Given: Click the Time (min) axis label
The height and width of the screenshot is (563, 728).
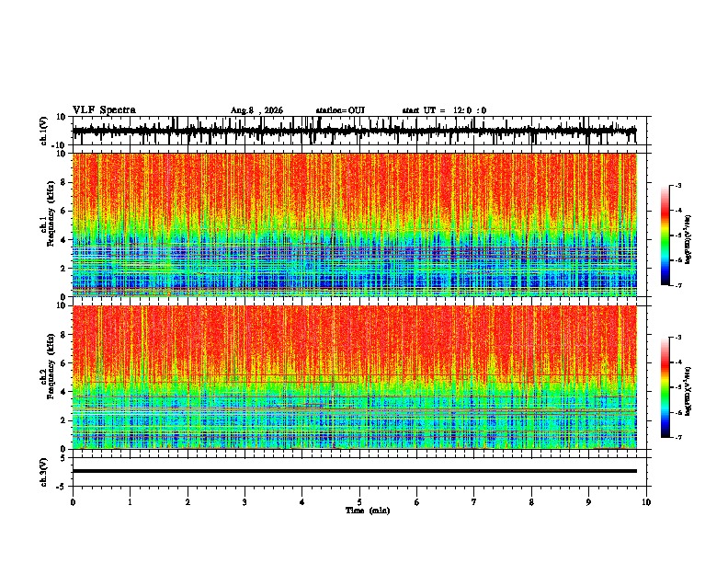Looking at the screenshot, I should click(x=368, y=511).
